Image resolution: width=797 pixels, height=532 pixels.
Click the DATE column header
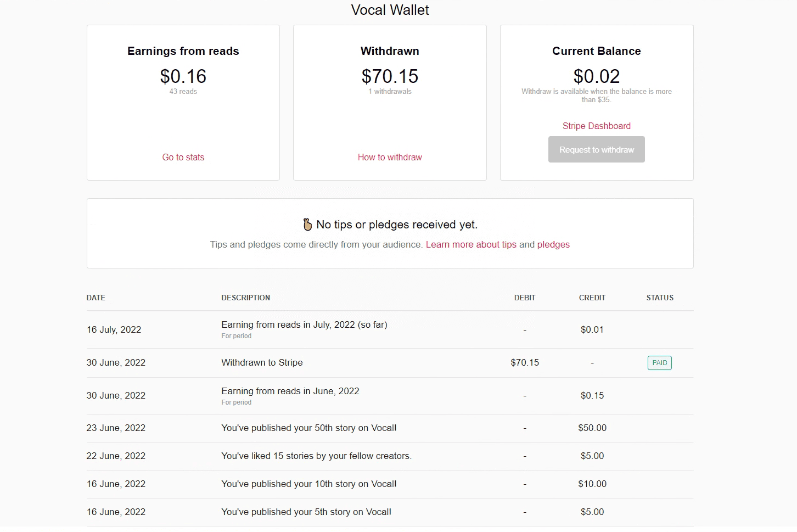tap(96, 298)
